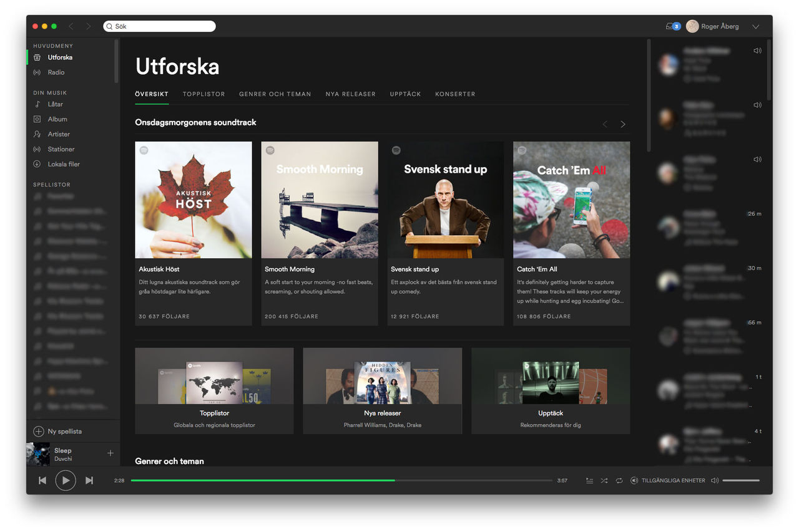Show next playlists in Onsdagsmorgonens soundtrack
Image resolution: width=799 pixels, height=532 pixels.
(622, 124)
